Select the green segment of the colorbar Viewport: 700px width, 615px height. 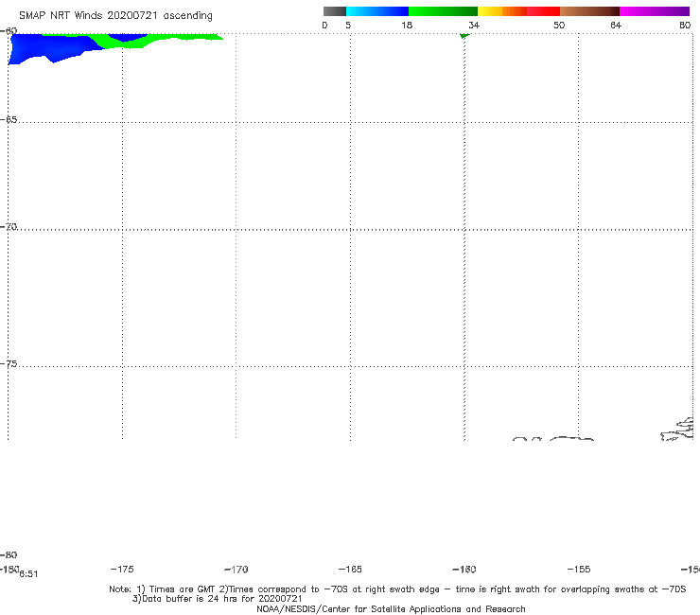(x=443, y=11)
